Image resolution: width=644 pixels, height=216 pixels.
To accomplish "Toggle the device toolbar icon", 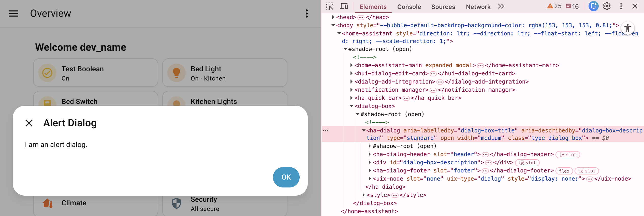I will (x=344, y=6).
